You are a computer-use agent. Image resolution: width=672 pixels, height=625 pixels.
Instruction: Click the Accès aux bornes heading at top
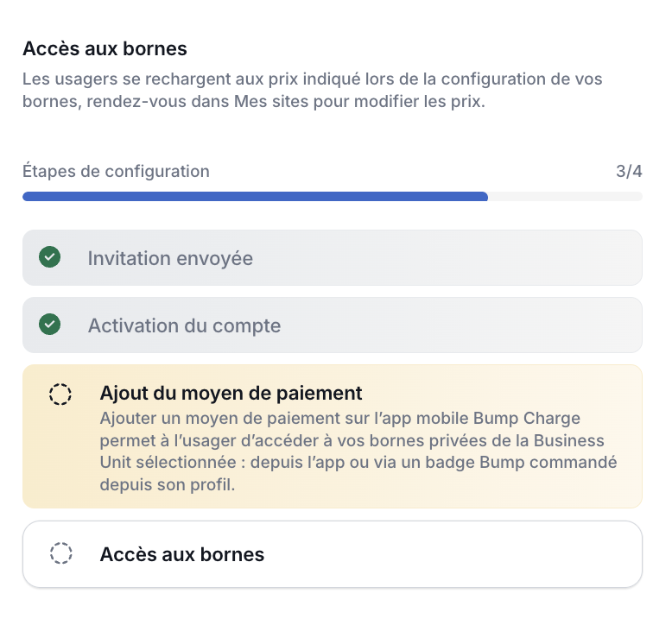(x=105, y=48)
